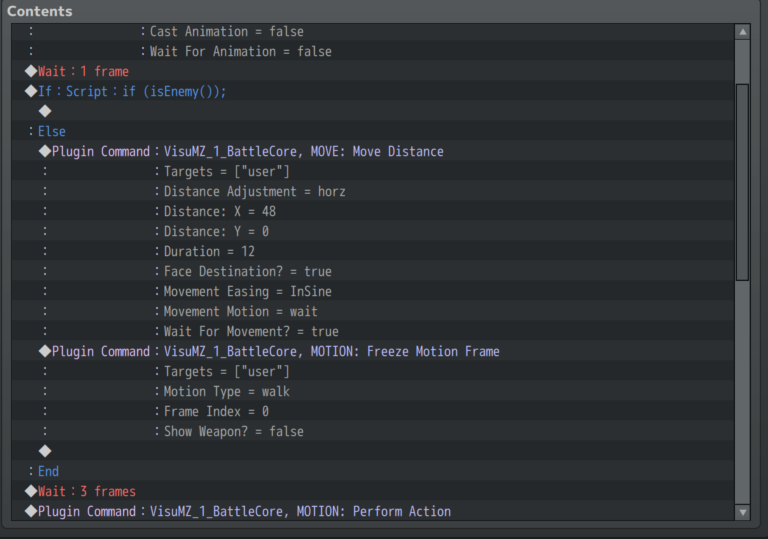Select the End line of conditional

click(x=373, y=471)
